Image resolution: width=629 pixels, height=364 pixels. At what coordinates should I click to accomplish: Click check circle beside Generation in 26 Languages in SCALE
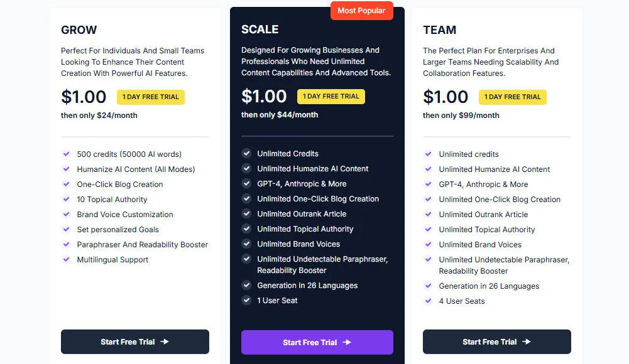click(246, 285)
